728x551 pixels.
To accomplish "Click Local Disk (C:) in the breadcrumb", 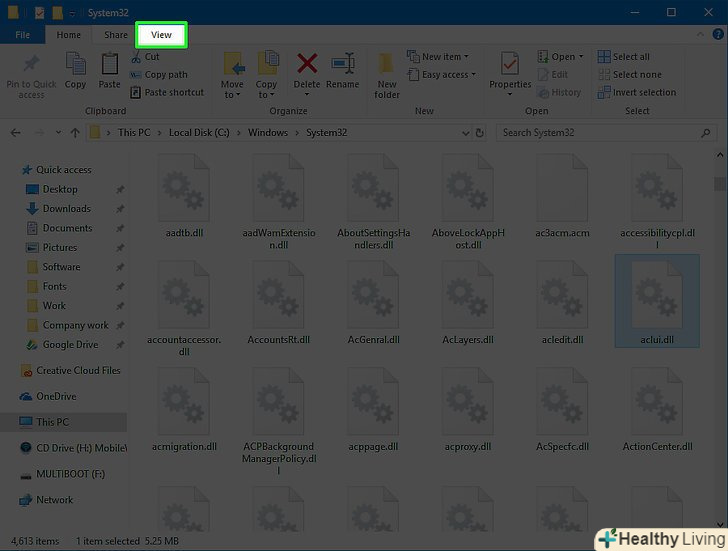I will (x=199, y=133).
